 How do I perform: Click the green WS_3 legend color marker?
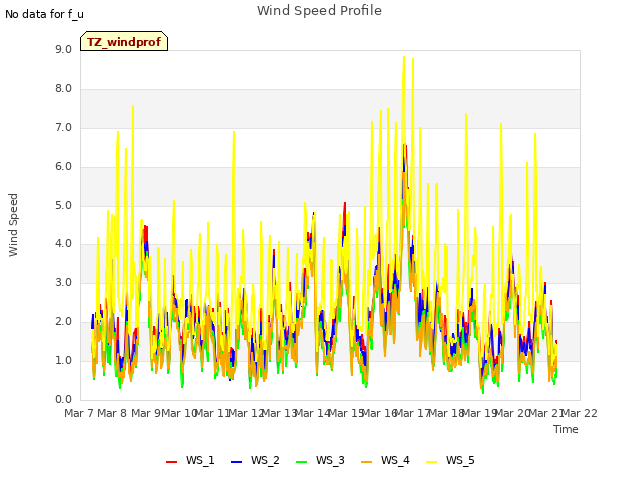tap(302, 462)
